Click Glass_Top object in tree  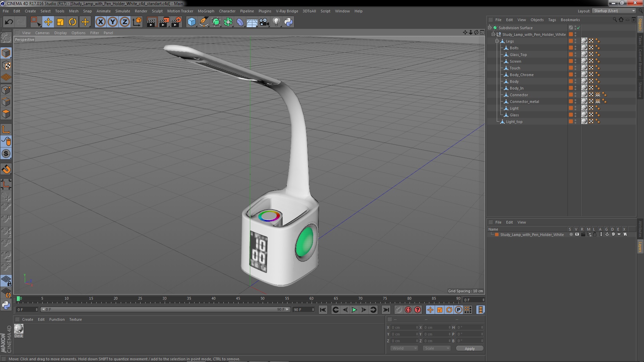pyautogui.click(x=518, y=55)
